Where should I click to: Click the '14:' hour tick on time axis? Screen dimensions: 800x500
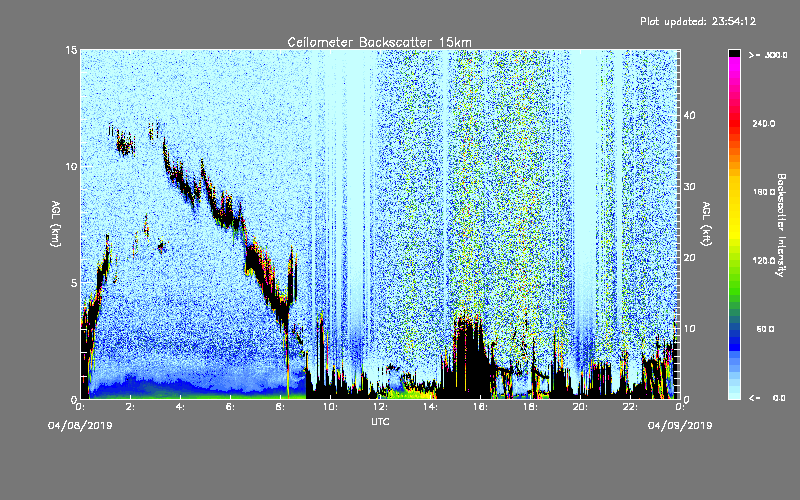coord(430,407)
